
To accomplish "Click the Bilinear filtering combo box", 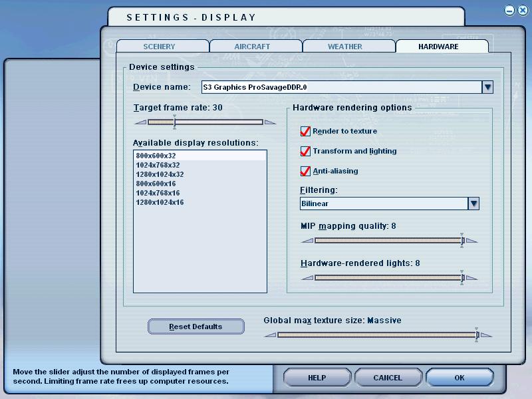I will pos(384,203).
